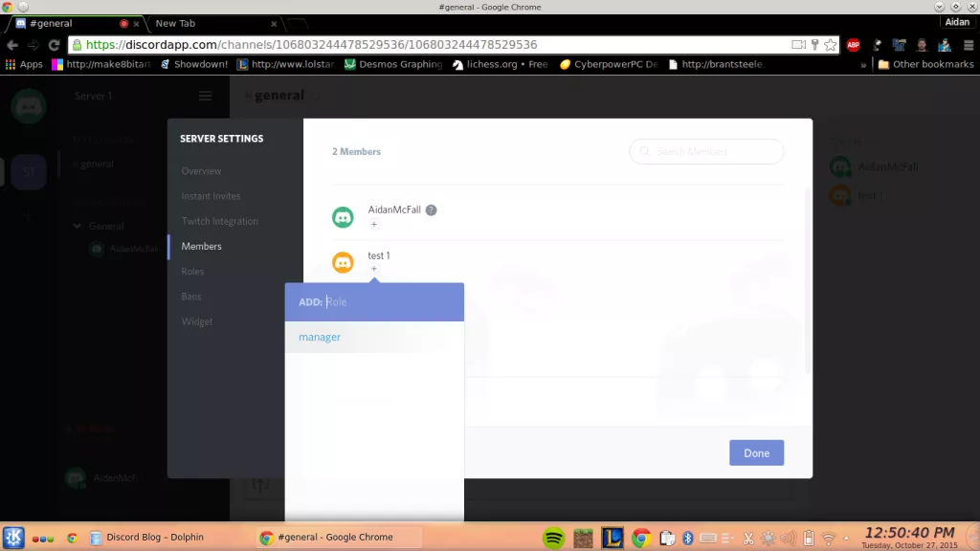Image resolution: width=980 pixels, height=551 pixels.
Task: Expand the bookmarks overflow chevron
Action: (863, 65)
